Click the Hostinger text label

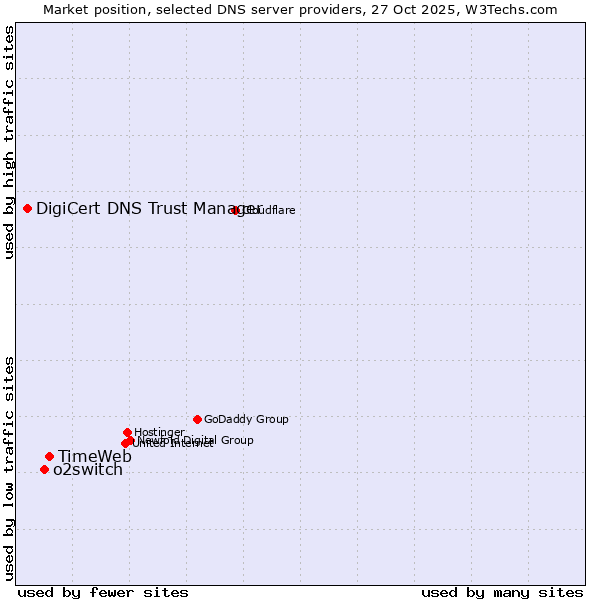(x=159, y=432)
